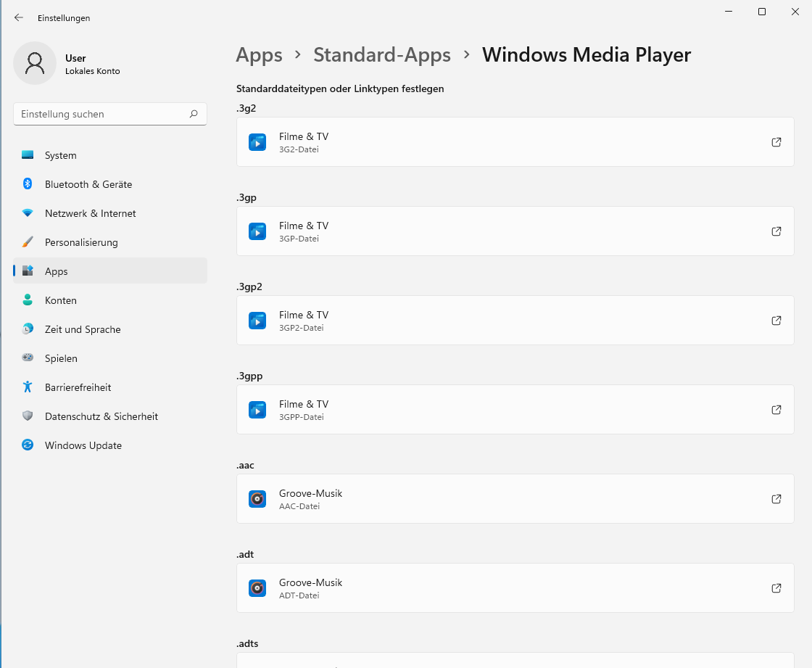The image size is (812, 668).
Task: Select Personalisierung in the sidebar
Action: click(81, 242)
